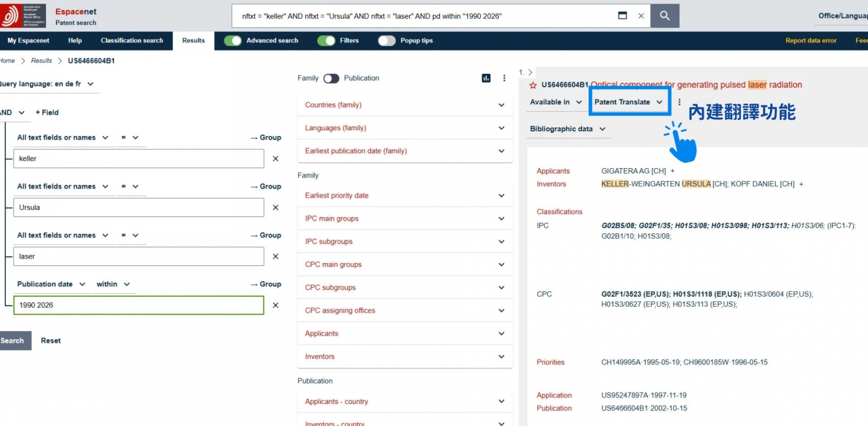Screen dimensions: 868x426
Task: Open the Classification search menu
Action: [x=132, y=41]
